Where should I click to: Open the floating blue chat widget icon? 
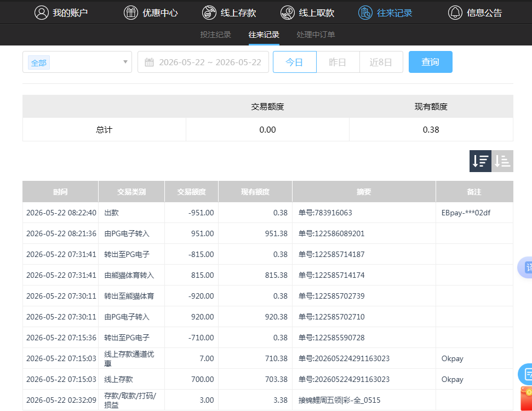pos(525,374)
